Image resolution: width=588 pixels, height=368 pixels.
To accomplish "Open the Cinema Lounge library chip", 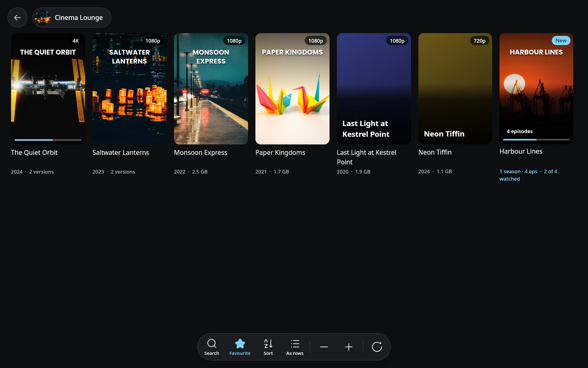I will (72, 17).
